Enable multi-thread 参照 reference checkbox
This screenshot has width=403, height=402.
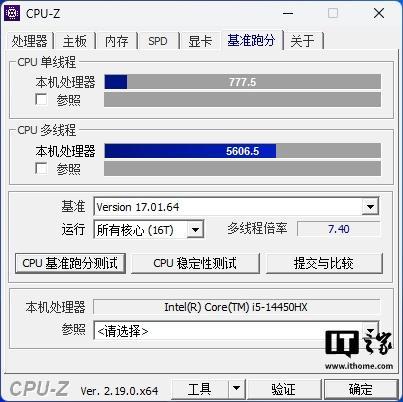pyautogui.click(x=41, y=168)
